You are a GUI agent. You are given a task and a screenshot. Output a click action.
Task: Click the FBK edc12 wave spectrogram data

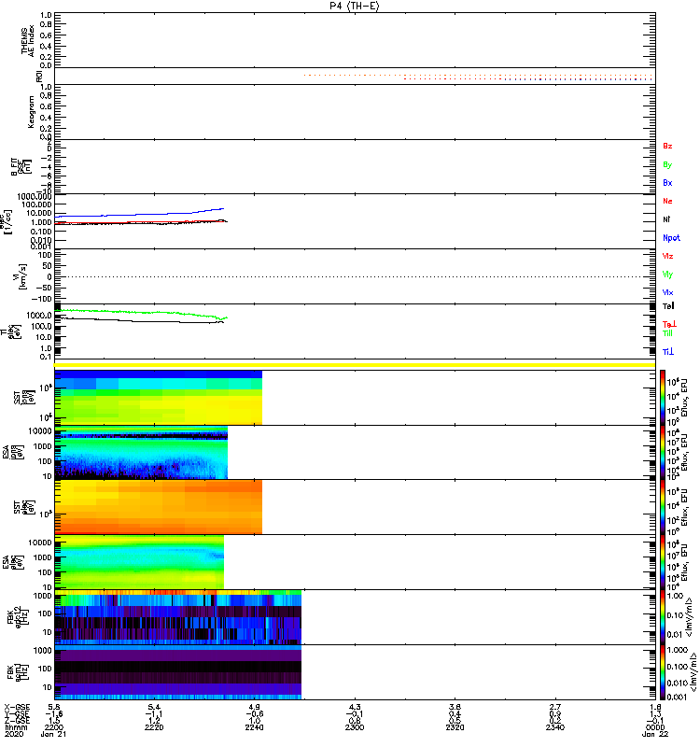178,617
